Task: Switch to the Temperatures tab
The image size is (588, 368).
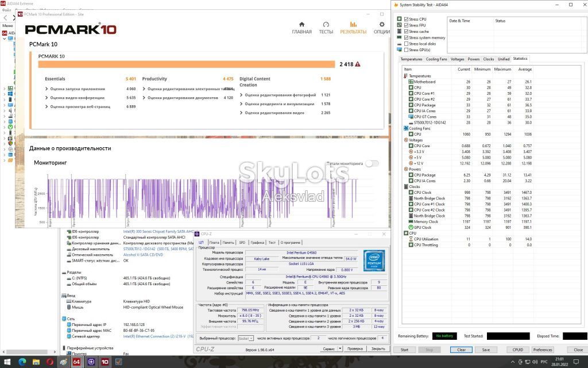Action: [x=411, y=59]
